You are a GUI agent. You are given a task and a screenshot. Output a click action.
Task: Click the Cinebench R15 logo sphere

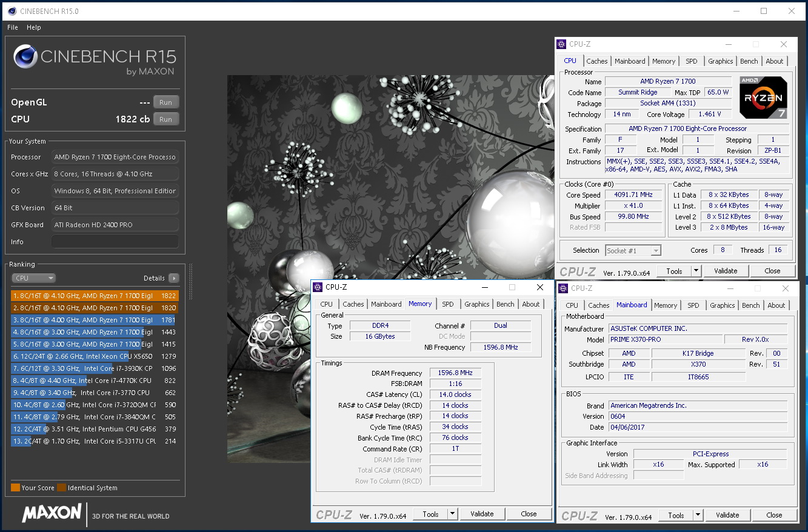(x=25, y=57)
